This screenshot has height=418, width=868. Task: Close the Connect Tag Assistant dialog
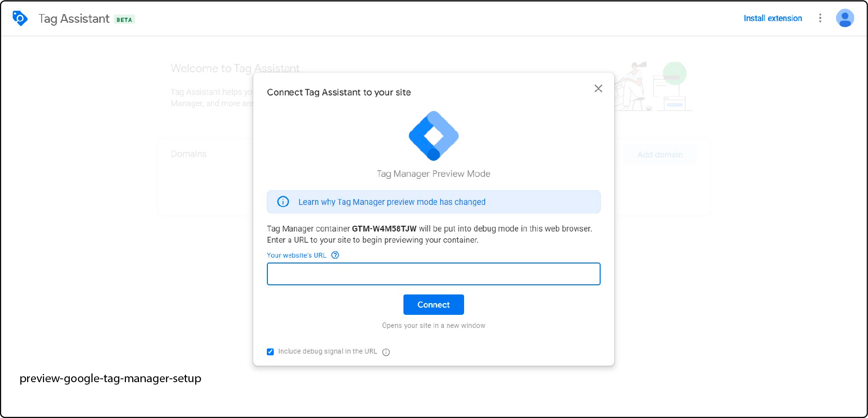click(598, 88)
